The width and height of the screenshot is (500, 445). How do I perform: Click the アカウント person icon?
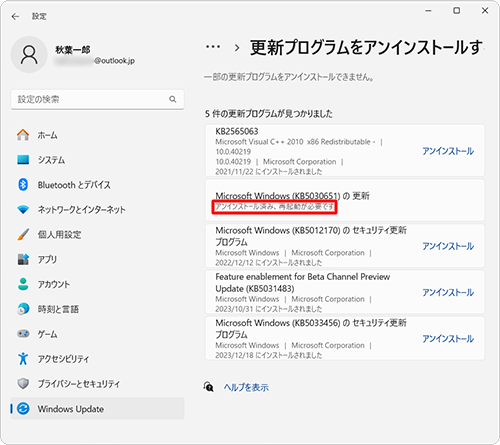tap(23, 284)
